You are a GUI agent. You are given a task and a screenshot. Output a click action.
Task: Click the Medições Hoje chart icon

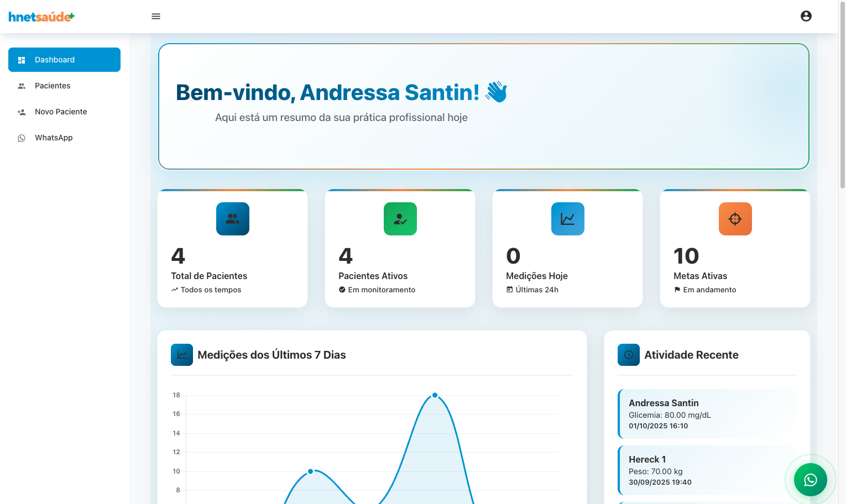pos(567,219)
